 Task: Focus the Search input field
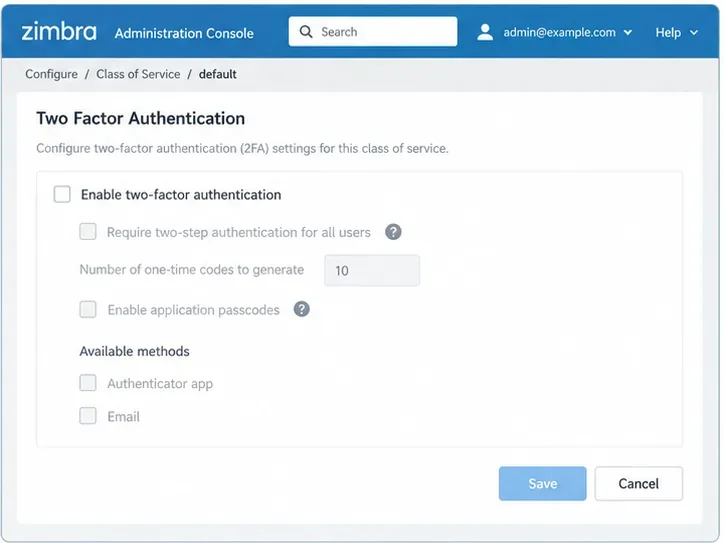[373, 32]
